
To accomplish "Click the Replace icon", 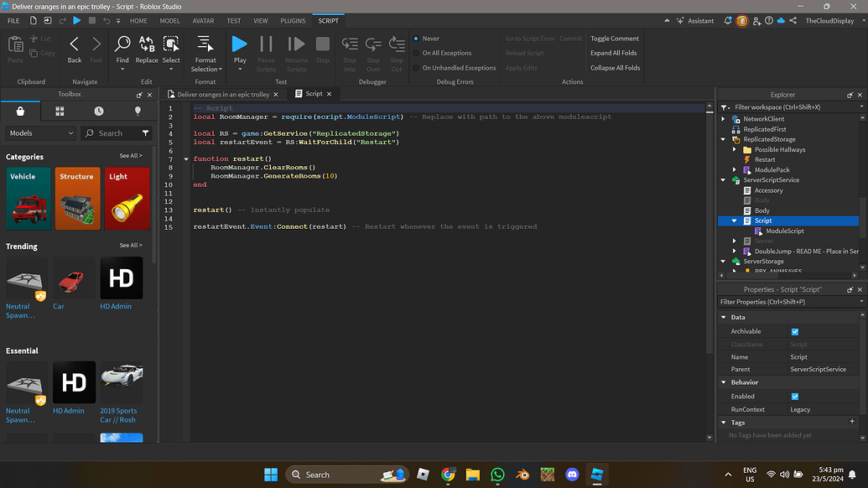I will [x=147, y=44].
